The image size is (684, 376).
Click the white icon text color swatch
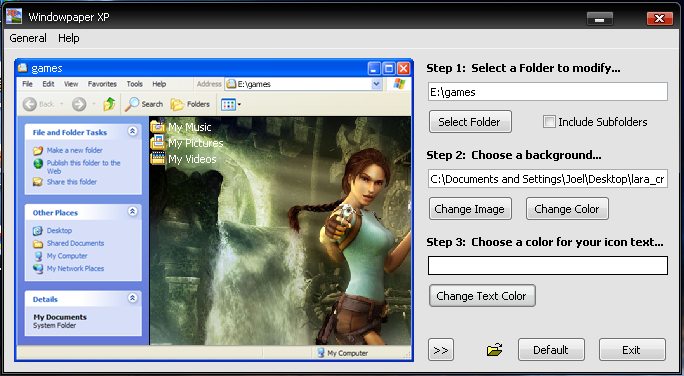click(x=547, y=266)
